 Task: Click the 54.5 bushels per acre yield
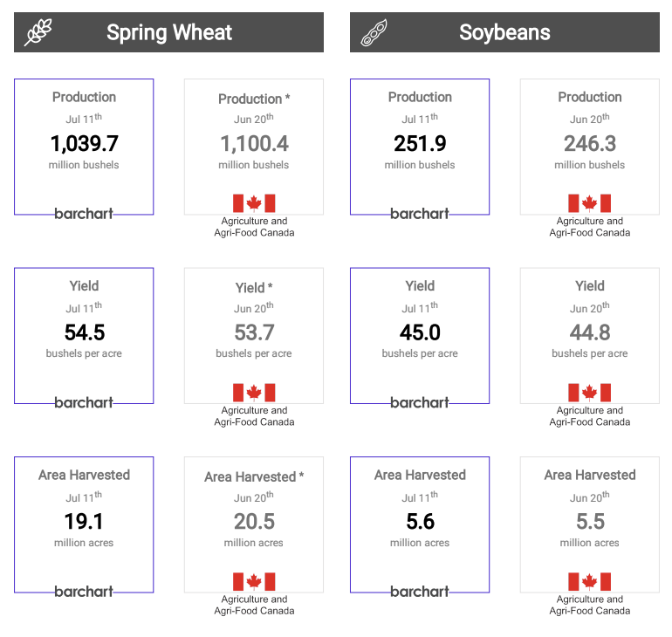click(x=84, y=332)
